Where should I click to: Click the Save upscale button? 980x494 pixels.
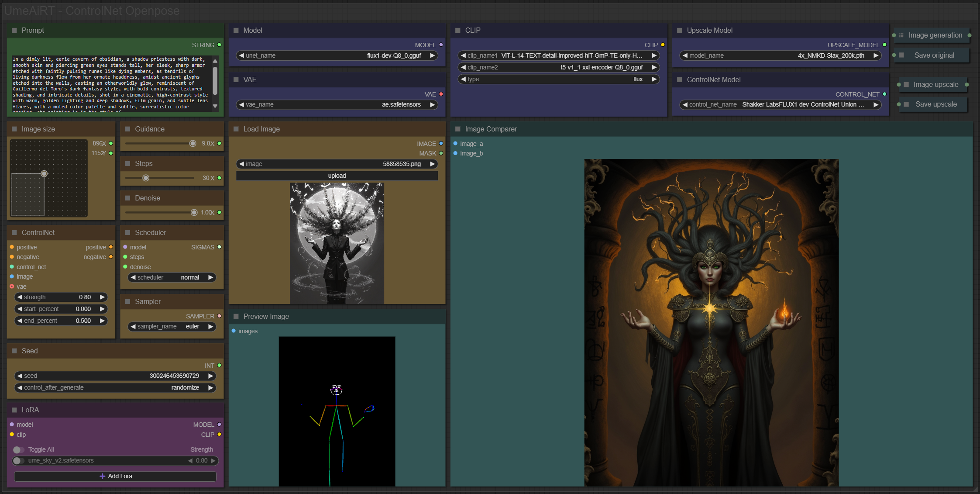[935, 104]
